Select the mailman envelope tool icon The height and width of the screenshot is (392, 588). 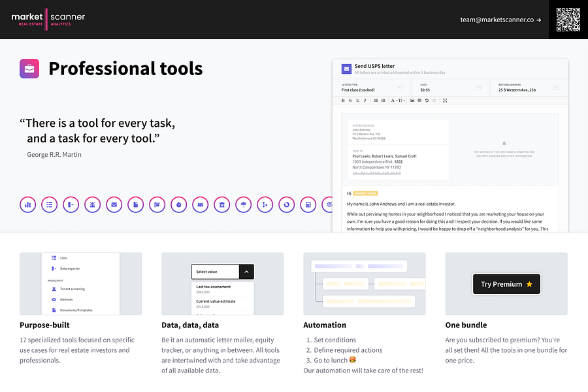[114, 204]
